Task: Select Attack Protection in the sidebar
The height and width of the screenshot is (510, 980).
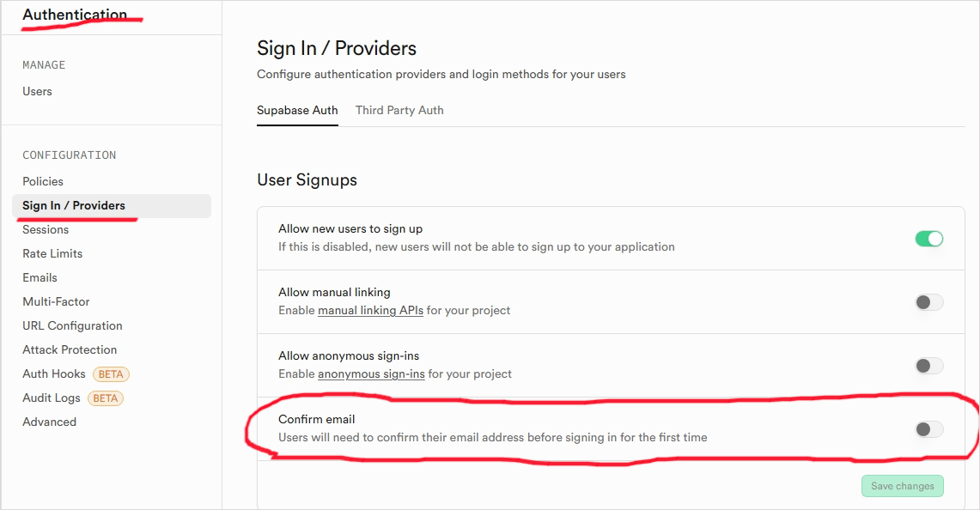Action: (70, 349)
